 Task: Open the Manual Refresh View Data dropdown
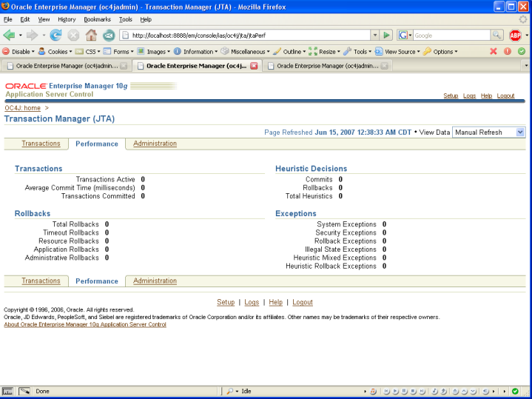(x=488, y=133)
